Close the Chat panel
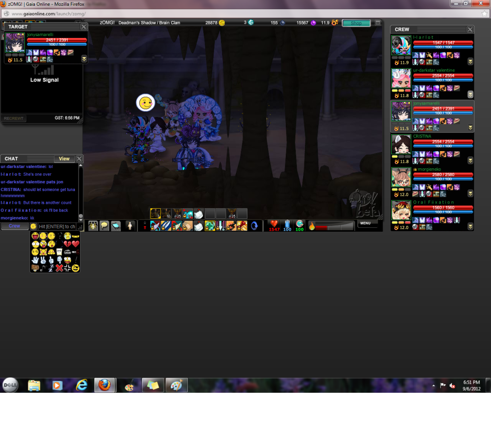 pyautogui.click(x=79, y=159)
